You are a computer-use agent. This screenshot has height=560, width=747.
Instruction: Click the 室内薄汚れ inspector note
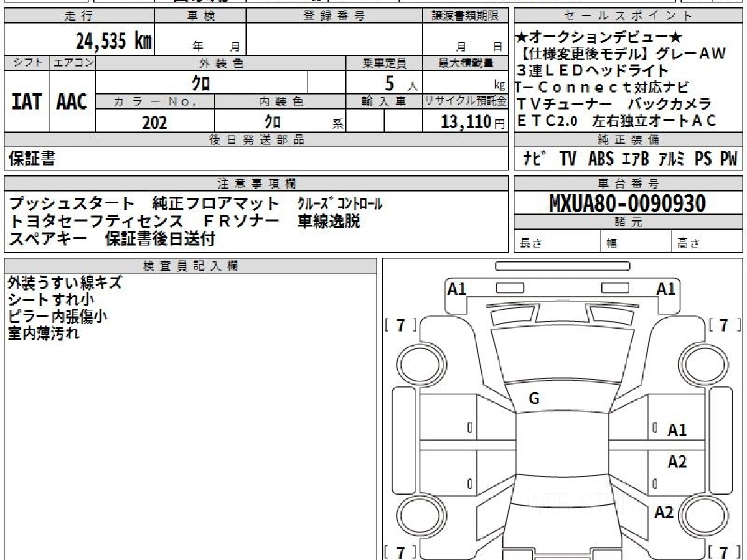tap(44, 333)
